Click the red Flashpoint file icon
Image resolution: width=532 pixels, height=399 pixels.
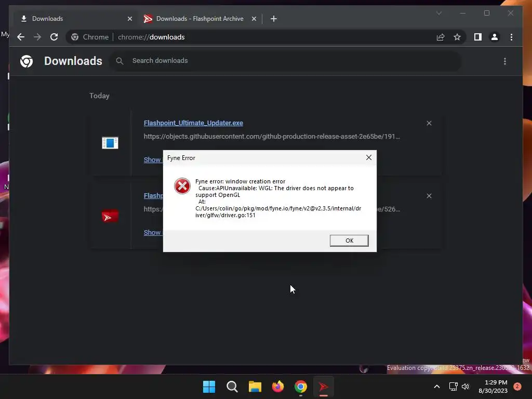110,216
